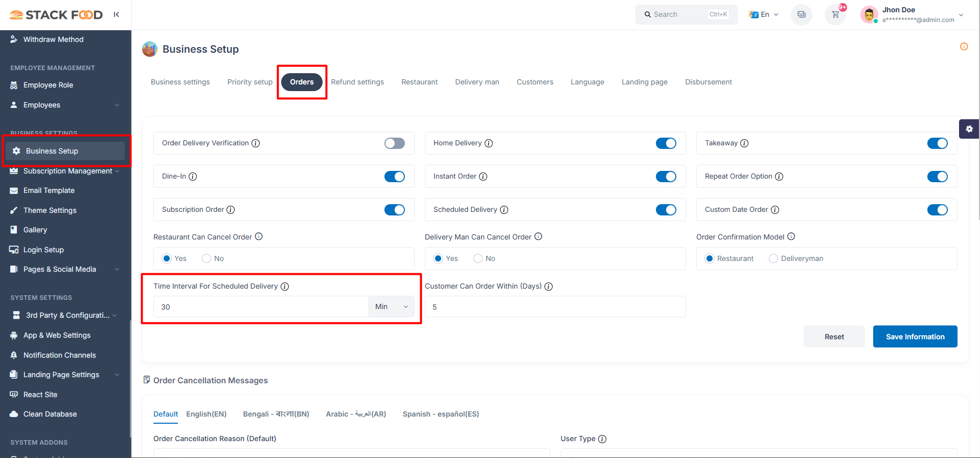Enable the Order Delivery Verification toggle
Image resolution: width=980 pixels, height=458 pixels.
coord(394,143)
